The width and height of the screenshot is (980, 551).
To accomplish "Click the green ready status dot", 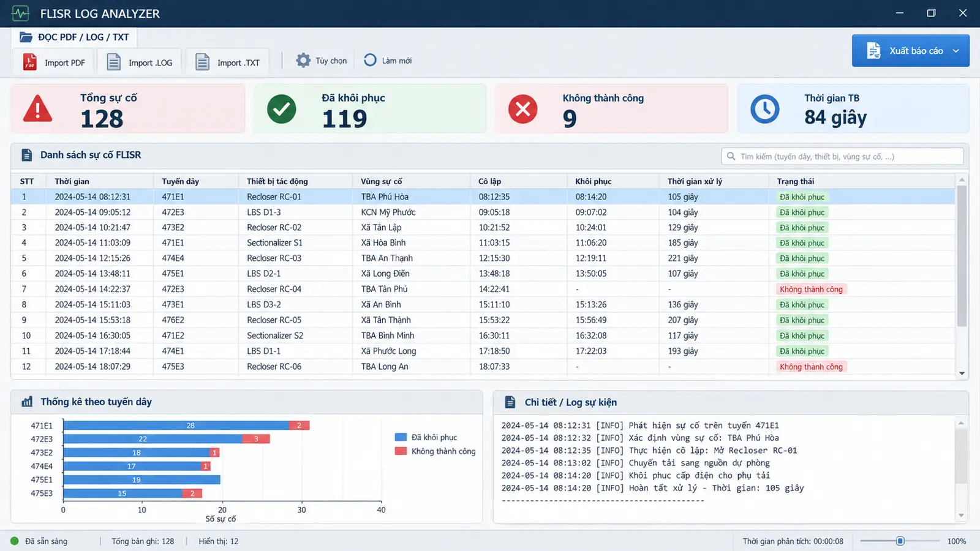I will (x=15, y=541).
